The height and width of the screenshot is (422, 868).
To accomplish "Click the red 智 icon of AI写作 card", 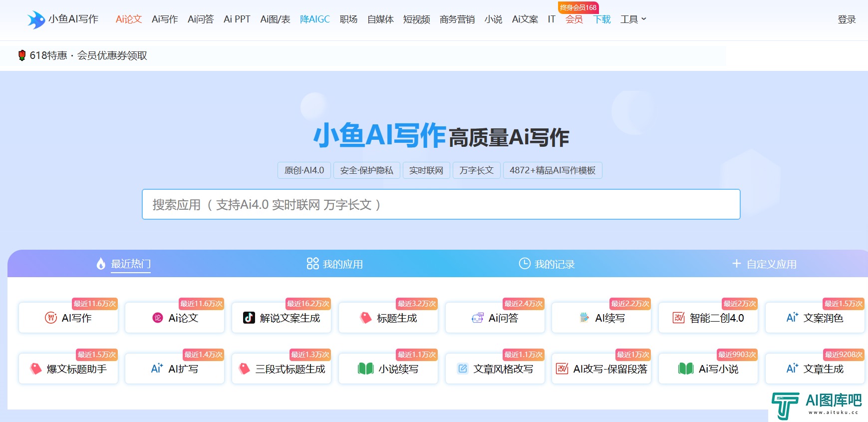I will tap(51, 318).
